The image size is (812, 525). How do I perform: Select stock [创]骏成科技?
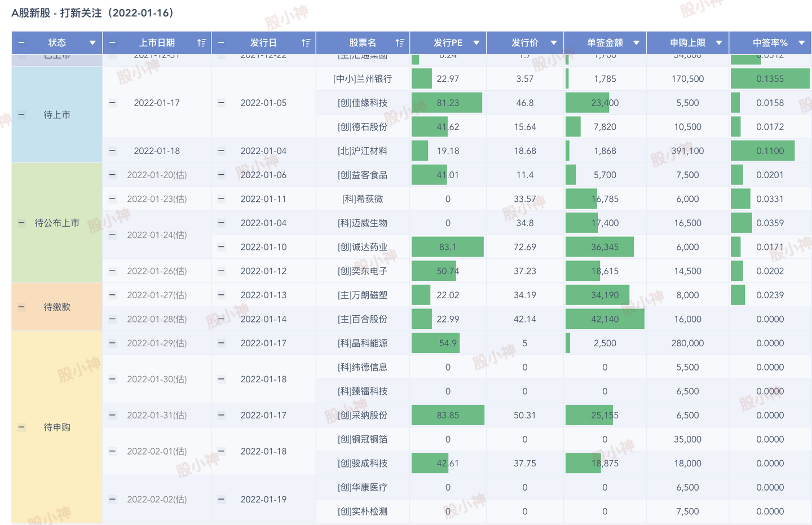[x=363, y=463]
